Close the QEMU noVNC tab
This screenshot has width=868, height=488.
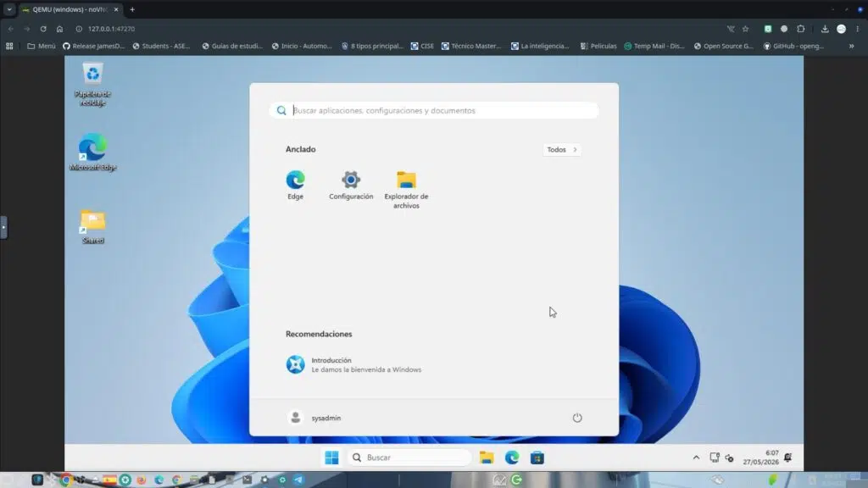[115, 9]
